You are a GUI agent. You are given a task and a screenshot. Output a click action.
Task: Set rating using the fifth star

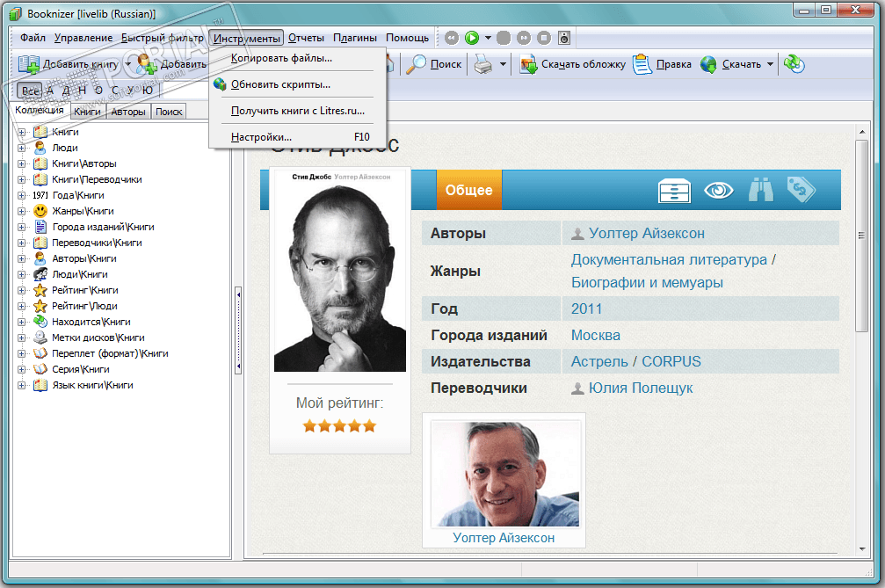coord(369,426)
